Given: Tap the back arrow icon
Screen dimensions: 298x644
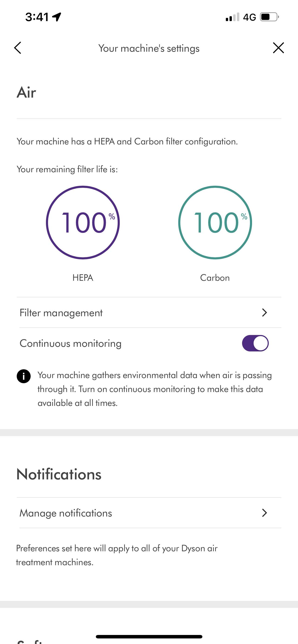Looking at the screenshot, I should pyautogui.click(x=17, y=48).
